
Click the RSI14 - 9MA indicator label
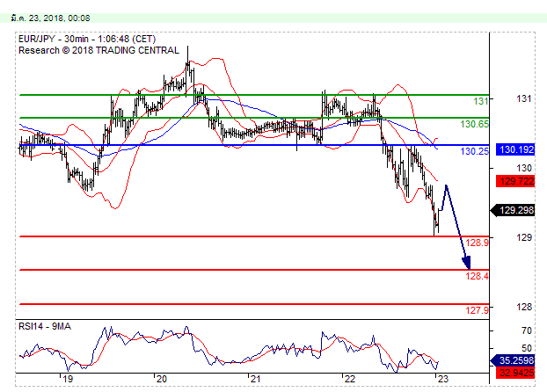coord(45,326)
